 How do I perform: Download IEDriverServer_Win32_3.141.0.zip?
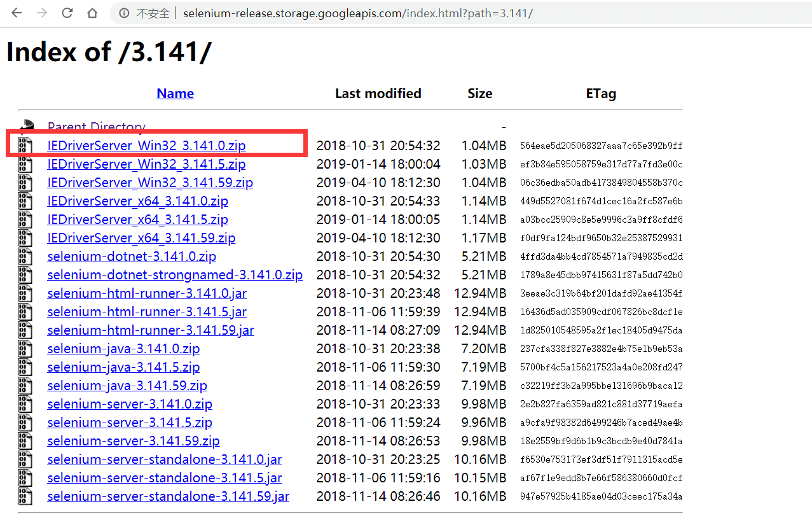click(x=146, y=146)
